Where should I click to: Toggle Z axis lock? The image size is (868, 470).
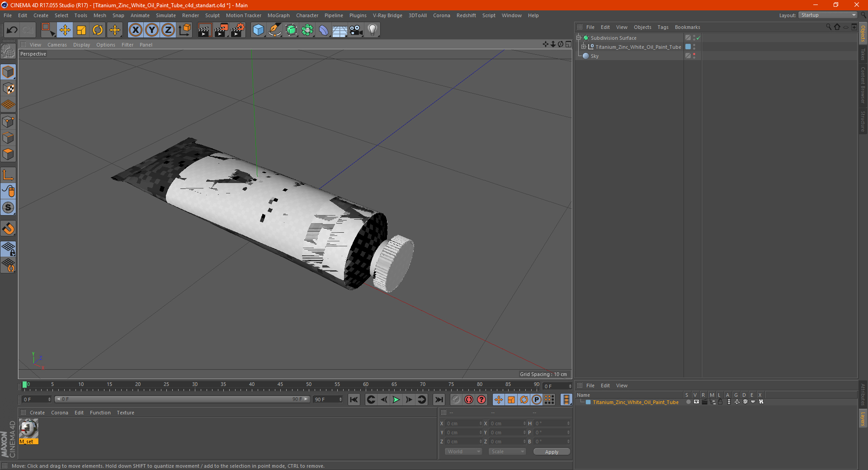pyautogui.click(x=168, y=30)
